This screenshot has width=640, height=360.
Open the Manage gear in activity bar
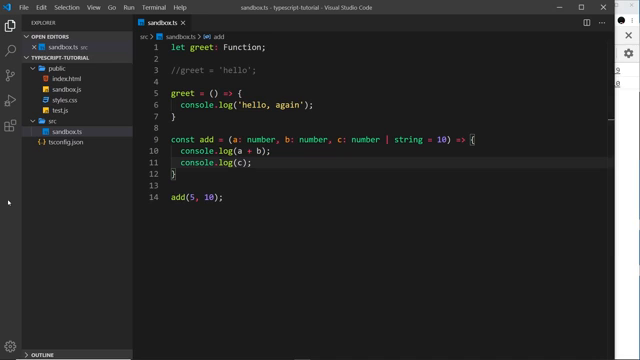pyautogui.click(x=10, y=346)
